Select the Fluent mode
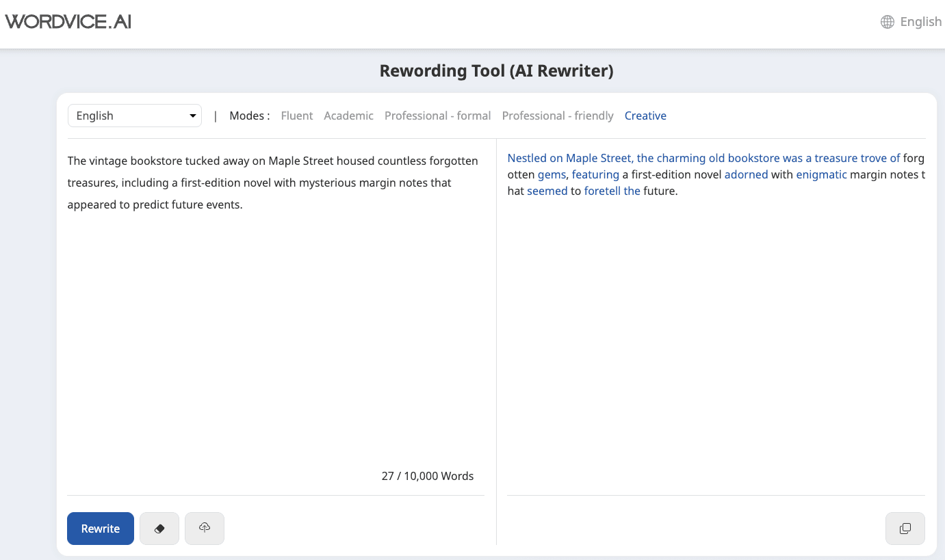The image size is (945, 560). tap(297, 116)
